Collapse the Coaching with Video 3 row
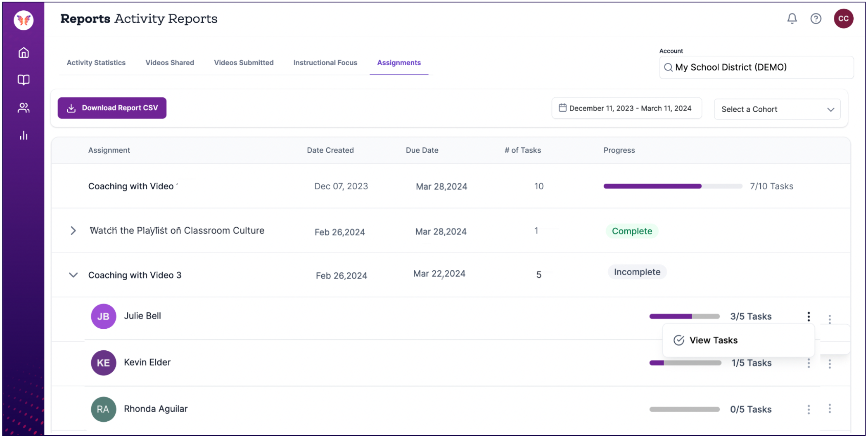This screenshot has width=868, height=439. [73, 275]
